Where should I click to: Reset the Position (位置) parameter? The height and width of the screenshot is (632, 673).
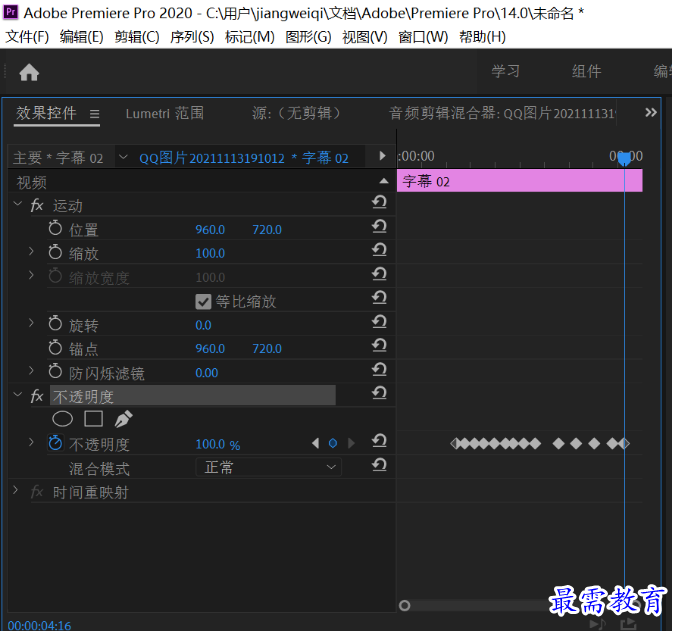pyautogui.click(x=379, y=226)
